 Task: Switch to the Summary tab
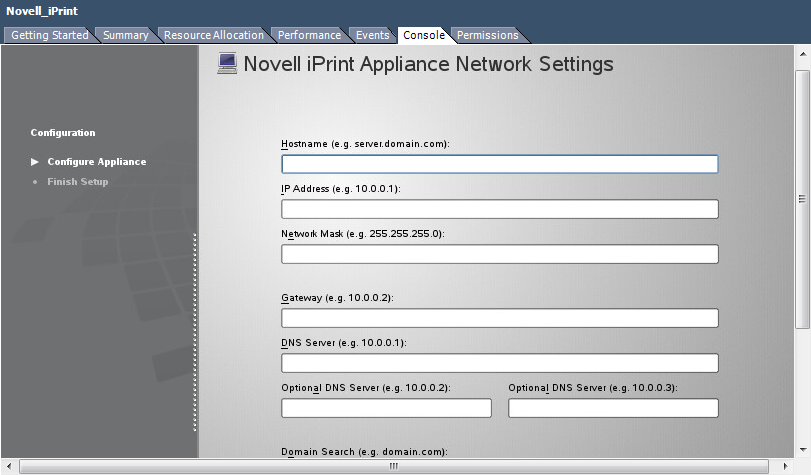click(126, 35)
